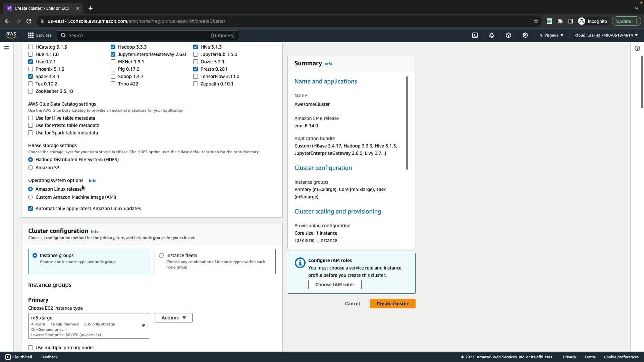The width and height of the screenshot is (644, 362).
Task: Open the N. Virginia region selector
Action: pyautogui.click(x=551, y=35)
